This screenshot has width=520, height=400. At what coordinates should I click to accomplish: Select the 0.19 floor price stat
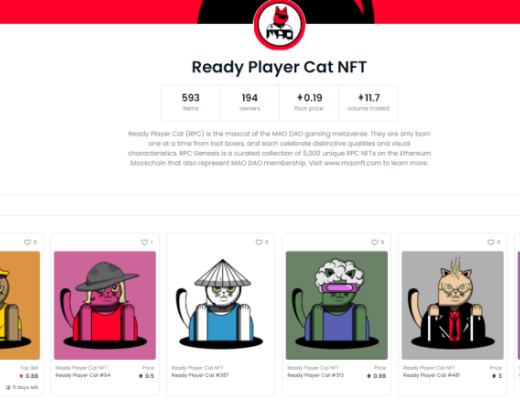point(309,102)
